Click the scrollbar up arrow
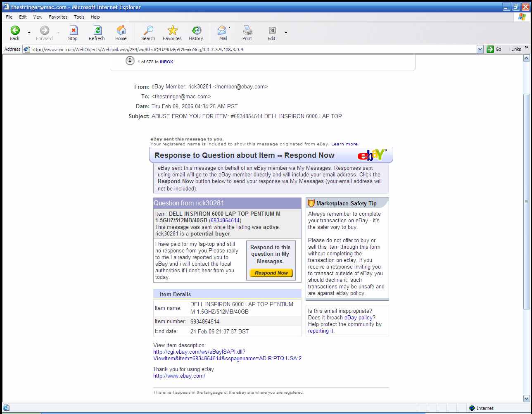 tap(526, 59)
